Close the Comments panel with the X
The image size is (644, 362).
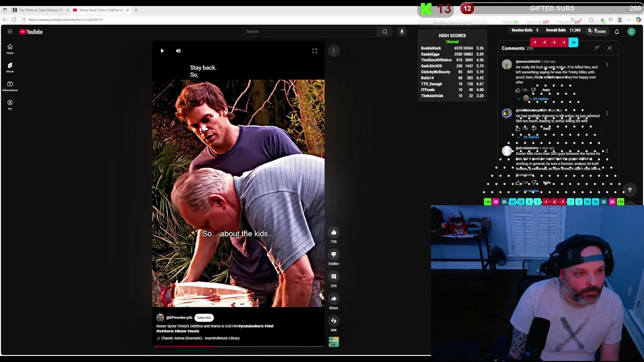point(609,48)
